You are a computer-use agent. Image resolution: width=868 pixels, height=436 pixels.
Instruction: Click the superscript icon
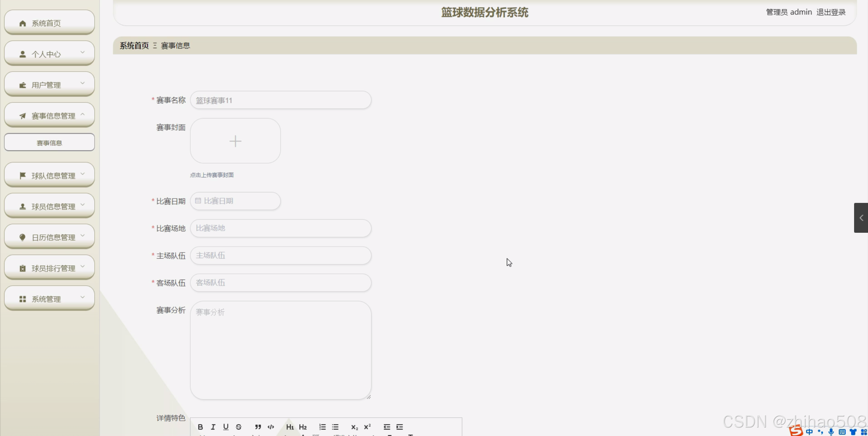[x=367, y=427]
